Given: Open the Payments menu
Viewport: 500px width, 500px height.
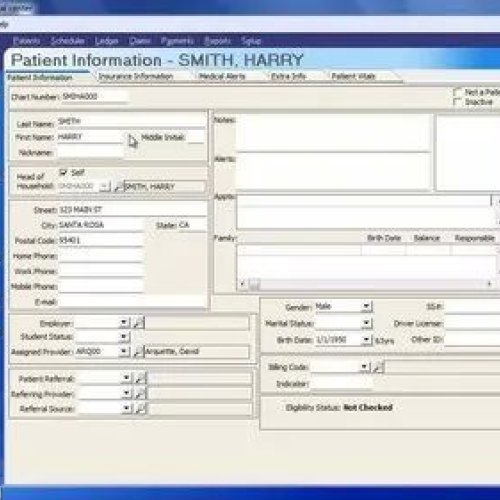Looking at the screenshot, I should coord(177,41).
